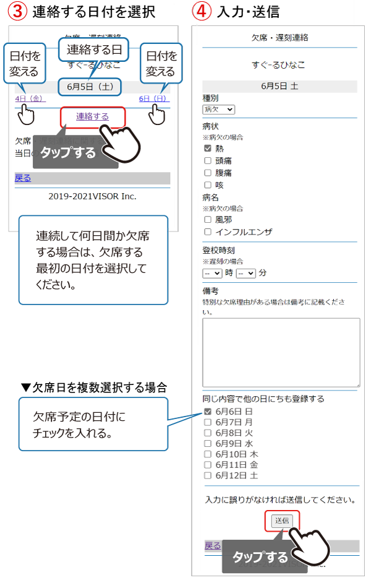The image size is (371, 588).
Task: Check the 6月12日 土 checkbox
Action: 208,475
